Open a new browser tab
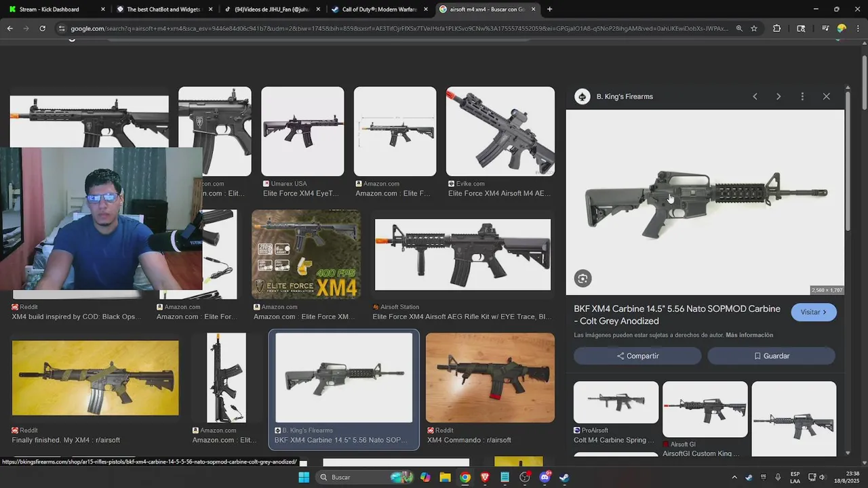Image resolution: width=868 pixels, height=488 pixels. (549, 9)
